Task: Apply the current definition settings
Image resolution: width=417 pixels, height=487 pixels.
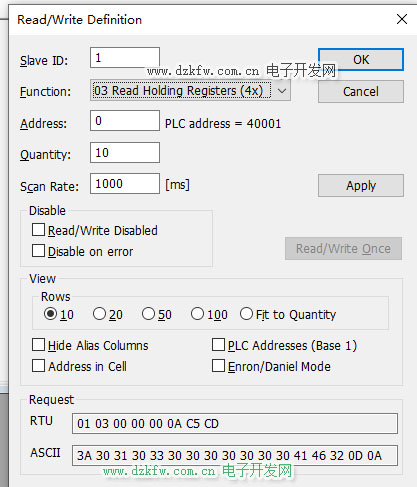Action: coord(361,185)
